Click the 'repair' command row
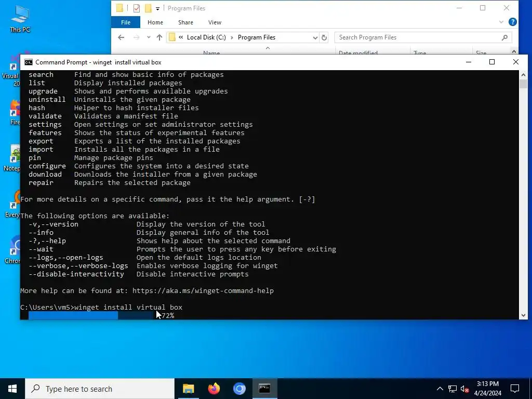 click(110, 183)
